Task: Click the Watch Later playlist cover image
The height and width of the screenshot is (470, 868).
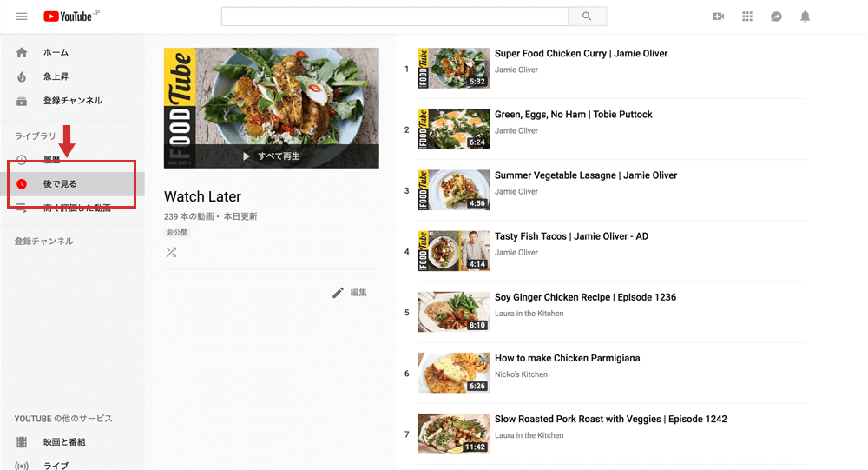Action: click(271, 108)
